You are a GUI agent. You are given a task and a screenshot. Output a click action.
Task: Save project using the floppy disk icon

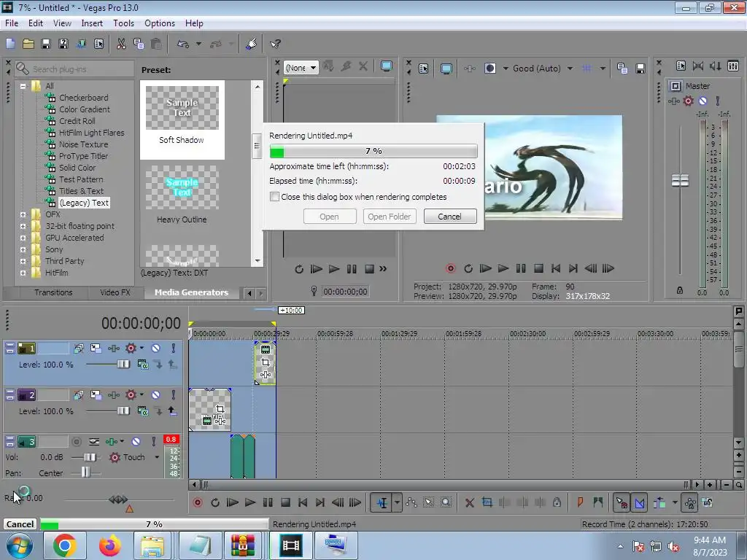point(46,44)
